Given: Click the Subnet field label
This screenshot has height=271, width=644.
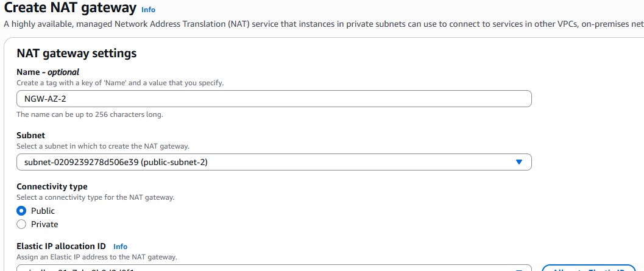Looking at the screenshot, I should click(30, 135).
